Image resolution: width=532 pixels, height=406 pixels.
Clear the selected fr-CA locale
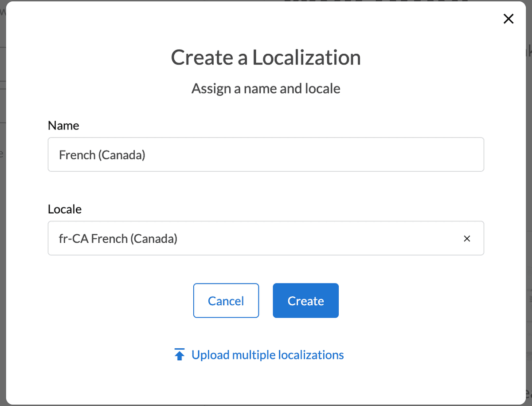point(467,239)
